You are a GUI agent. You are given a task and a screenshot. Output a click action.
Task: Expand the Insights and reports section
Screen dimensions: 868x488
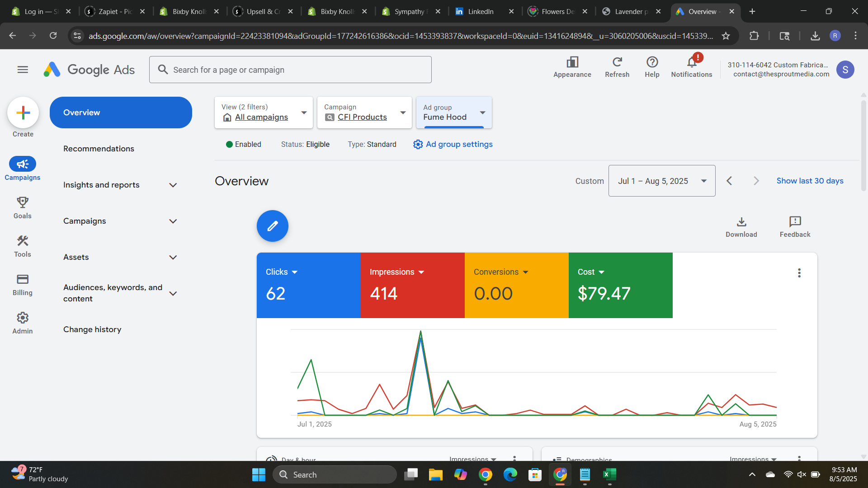[120, 185]
